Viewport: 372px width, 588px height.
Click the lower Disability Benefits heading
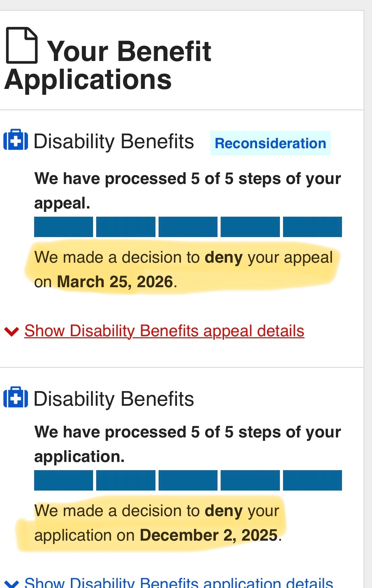point(114,399)
